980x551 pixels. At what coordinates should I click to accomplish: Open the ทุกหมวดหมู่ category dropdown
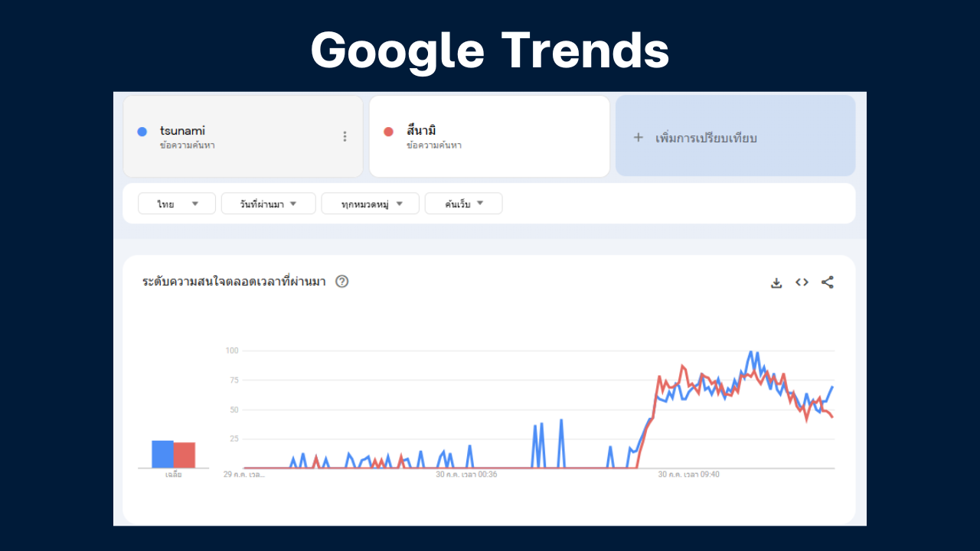click(x=370, y=204)
